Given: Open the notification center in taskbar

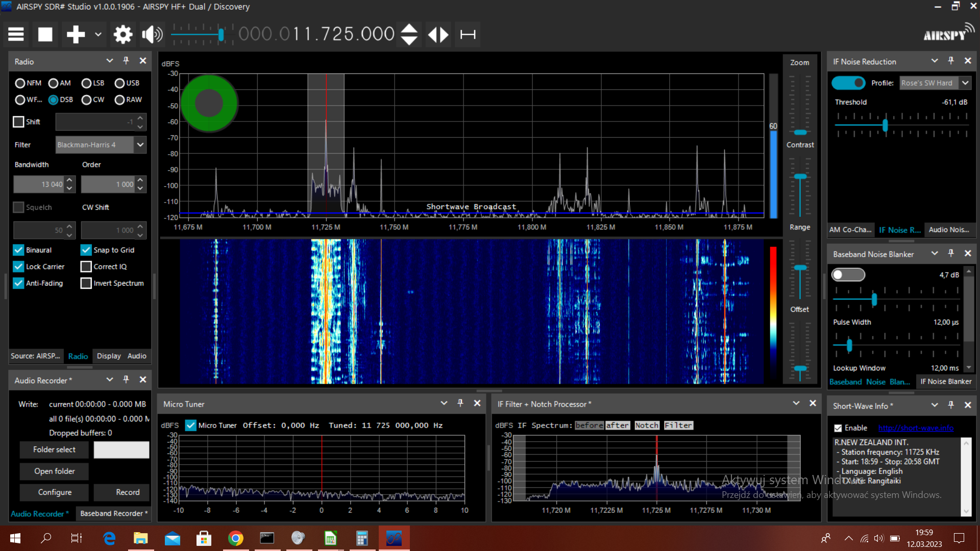Looking at the screenshot, I should point(959,538).
